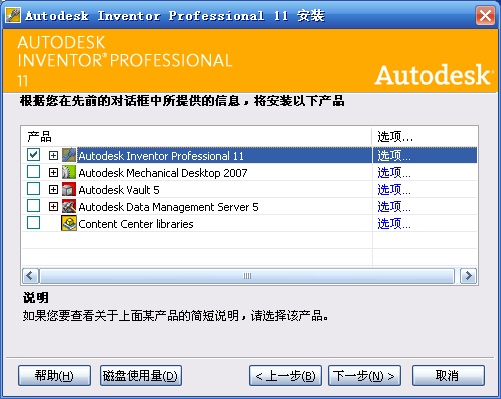The image size is (501, 399).
Task: Expand the Autodesk Inventor Professional 11 node
Action: pyautogui.click(x=53, y=155)
